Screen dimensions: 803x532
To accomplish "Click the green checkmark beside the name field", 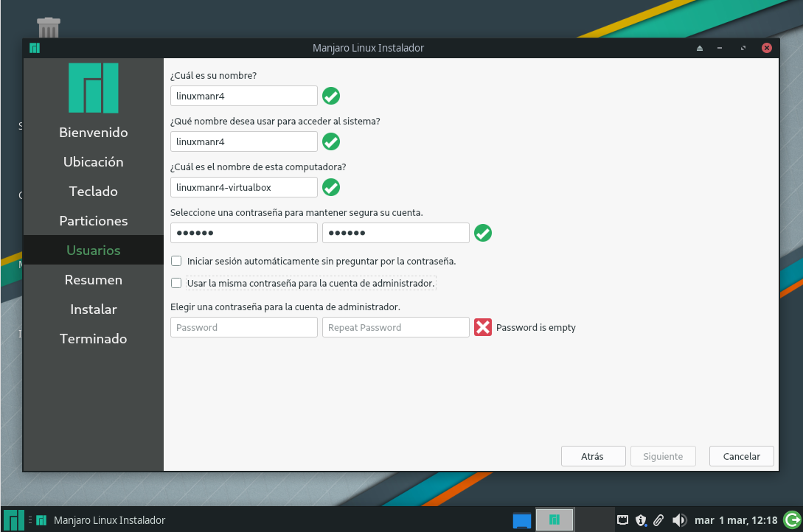I will (330, 96).
